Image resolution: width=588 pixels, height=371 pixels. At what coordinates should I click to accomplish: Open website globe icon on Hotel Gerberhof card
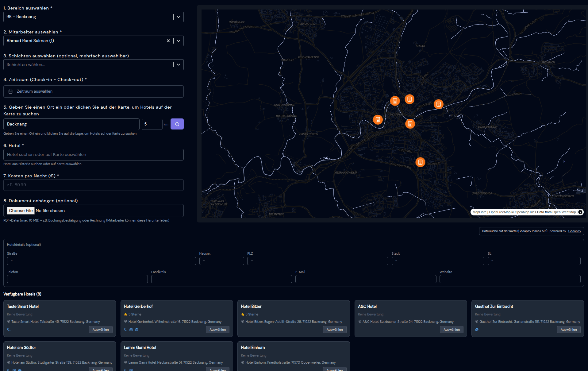(x=137, y=330)
